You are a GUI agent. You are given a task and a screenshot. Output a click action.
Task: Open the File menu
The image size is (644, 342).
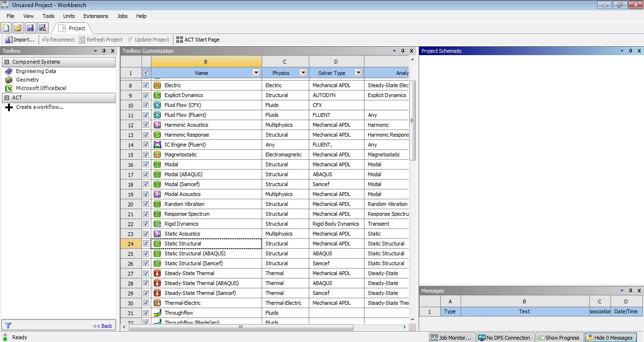(10, 16)
